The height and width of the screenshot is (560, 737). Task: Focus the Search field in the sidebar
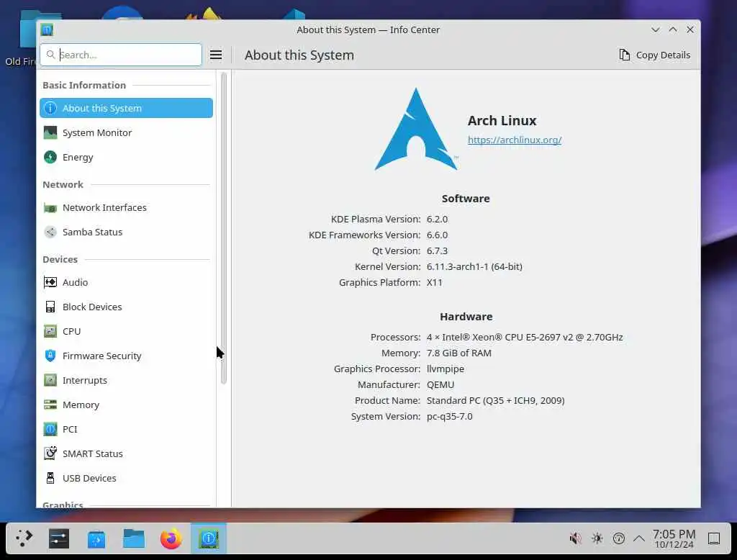[121, 55]
